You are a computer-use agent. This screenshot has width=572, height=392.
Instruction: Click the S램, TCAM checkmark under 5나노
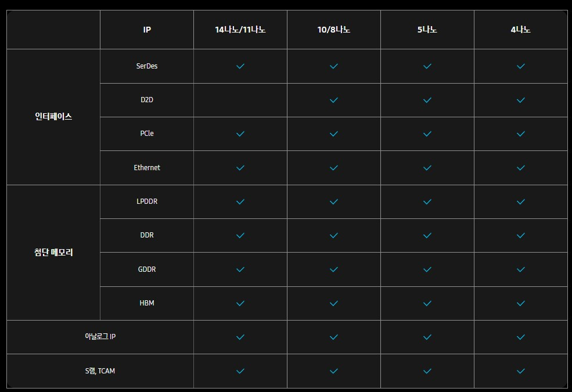click(x=427, y=371)
